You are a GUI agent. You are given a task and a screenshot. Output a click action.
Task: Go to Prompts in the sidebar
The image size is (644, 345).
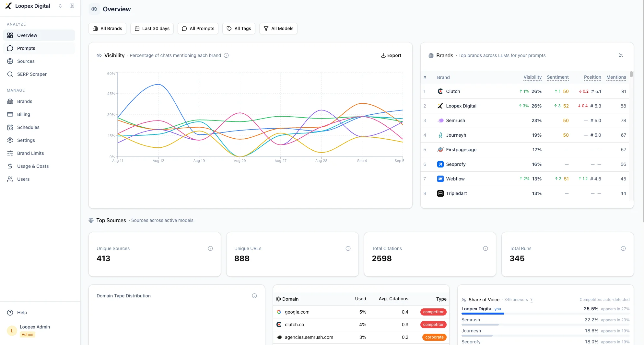39,48
